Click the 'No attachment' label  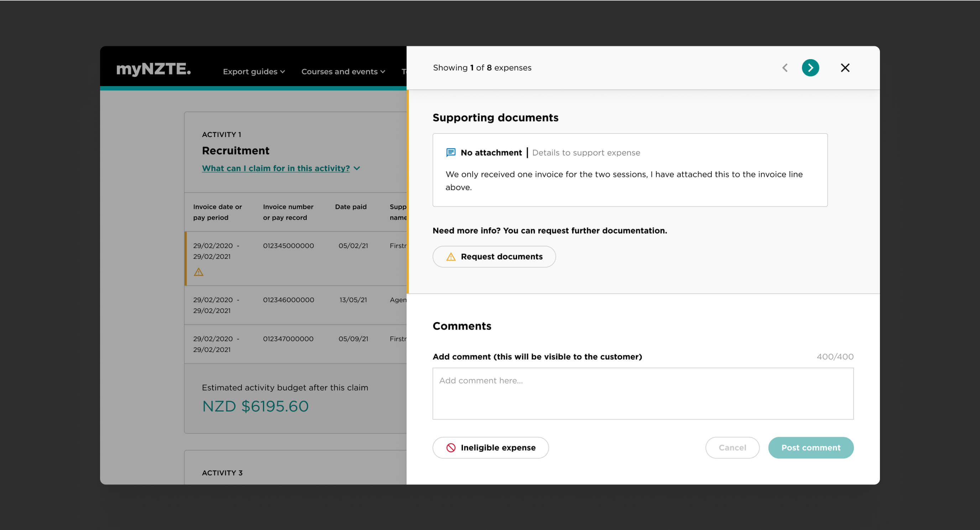pos(491,152)
